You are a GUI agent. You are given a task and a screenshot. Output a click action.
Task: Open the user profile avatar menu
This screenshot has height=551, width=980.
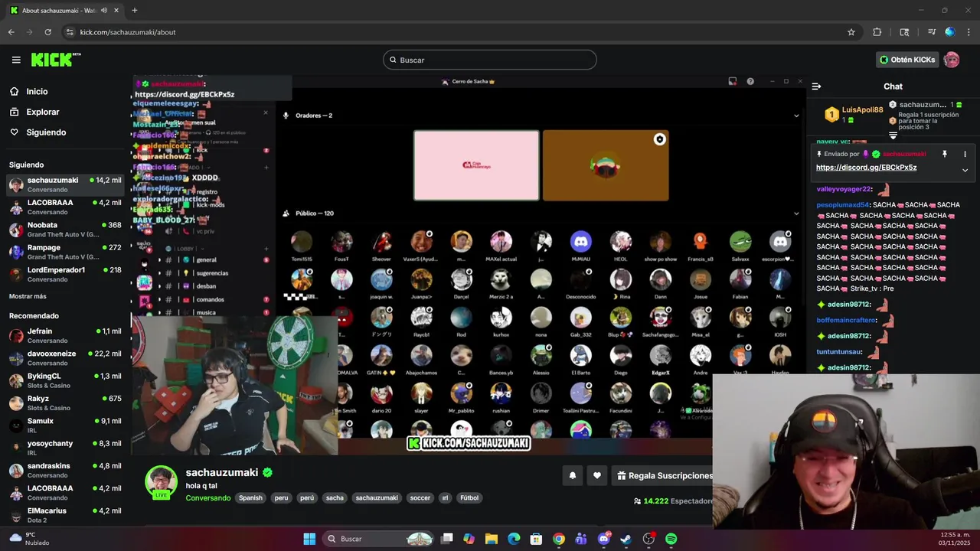tap(952, 60)
